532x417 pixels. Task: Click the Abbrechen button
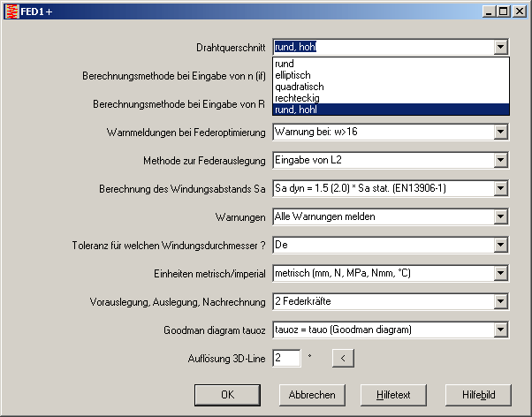coord(311,394)
